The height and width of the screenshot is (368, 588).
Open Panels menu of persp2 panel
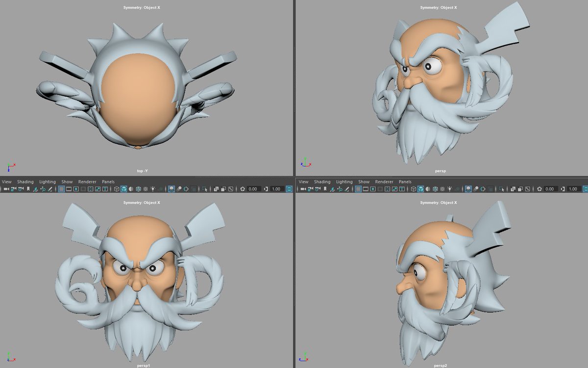click(x=405, y=182)
